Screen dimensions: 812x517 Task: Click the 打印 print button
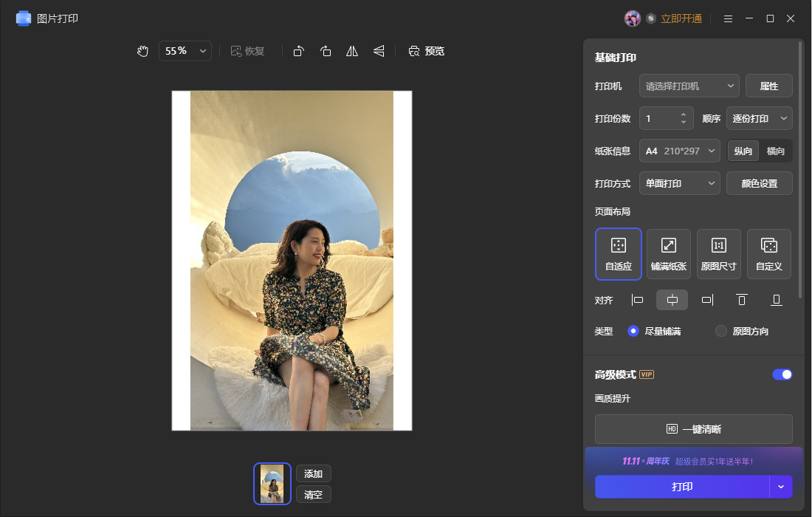coord(682,487)
